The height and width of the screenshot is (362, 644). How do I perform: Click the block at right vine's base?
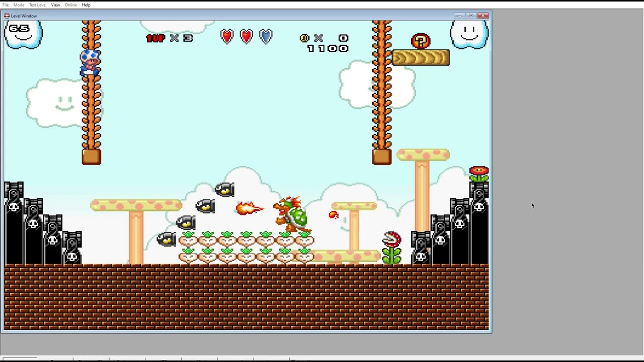382,157
